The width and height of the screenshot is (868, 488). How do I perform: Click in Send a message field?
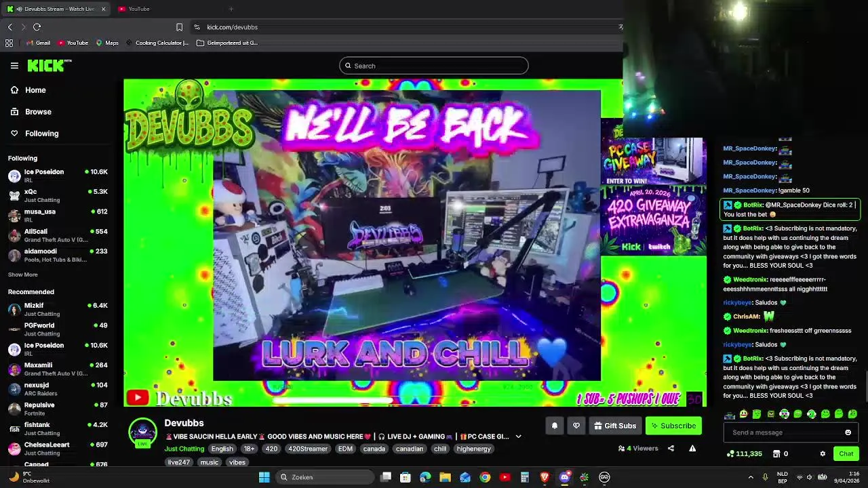pos(783,432)
